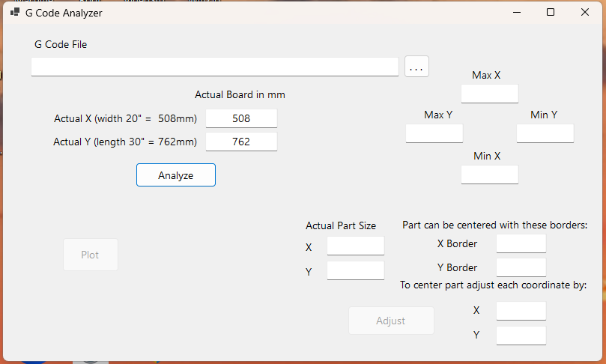606x364 pixels.
Task: Click the Actual X width field showing 508
Action: 241,118
